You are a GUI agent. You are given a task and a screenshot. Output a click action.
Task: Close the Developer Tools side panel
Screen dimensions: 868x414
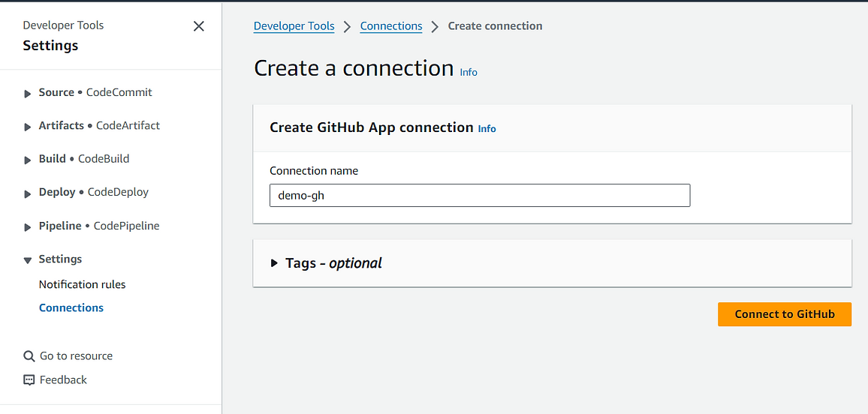[x=199, y=26]
